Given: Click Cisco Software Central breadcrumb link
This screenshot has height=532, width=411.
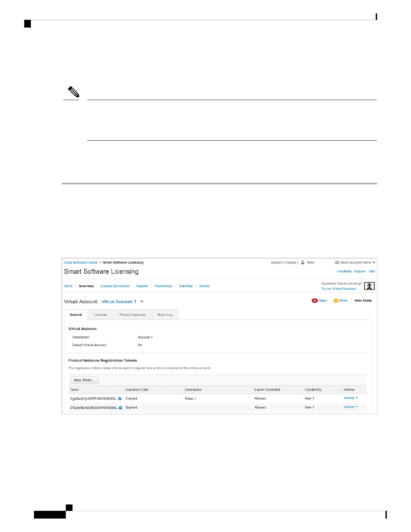Looking at the screenshot, I should (81, 263).
